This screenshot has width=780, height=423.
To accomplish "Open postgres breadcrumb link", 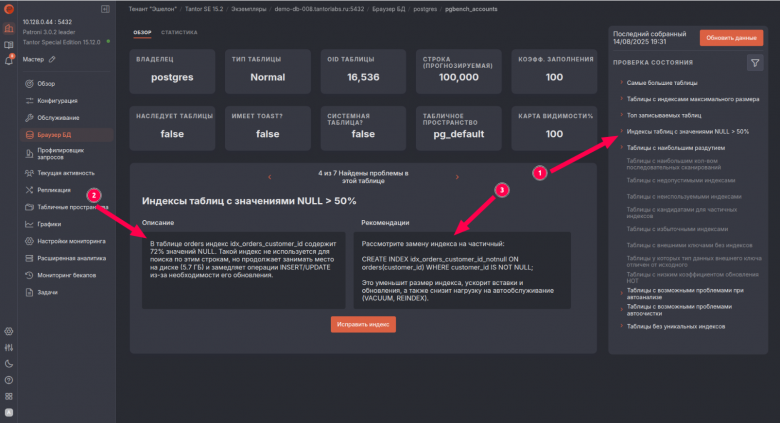I will (x=425, y=9).
